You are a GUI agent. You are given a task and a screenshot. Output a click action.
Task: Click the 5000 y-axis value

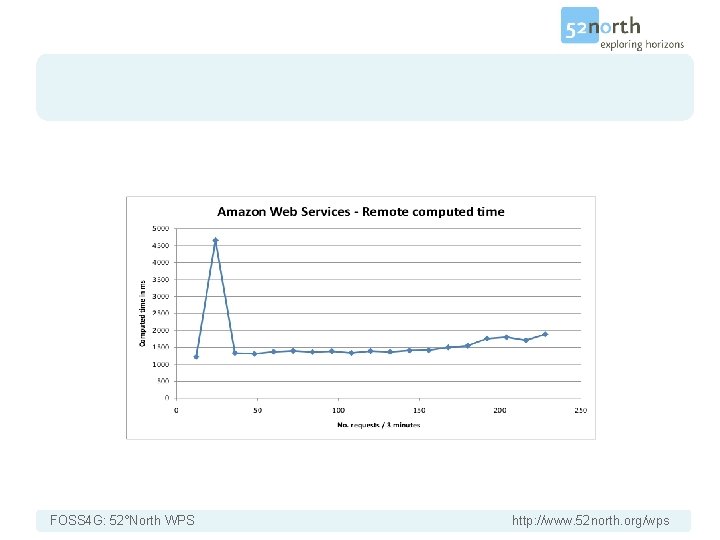161,228
